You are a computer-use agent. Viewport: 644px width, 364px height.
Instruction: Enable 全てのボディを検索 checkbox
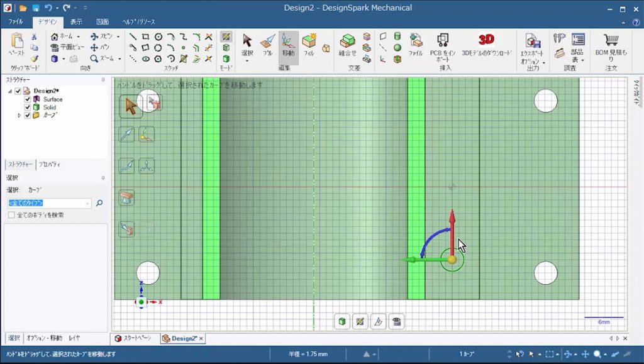(x=11, y=215)
